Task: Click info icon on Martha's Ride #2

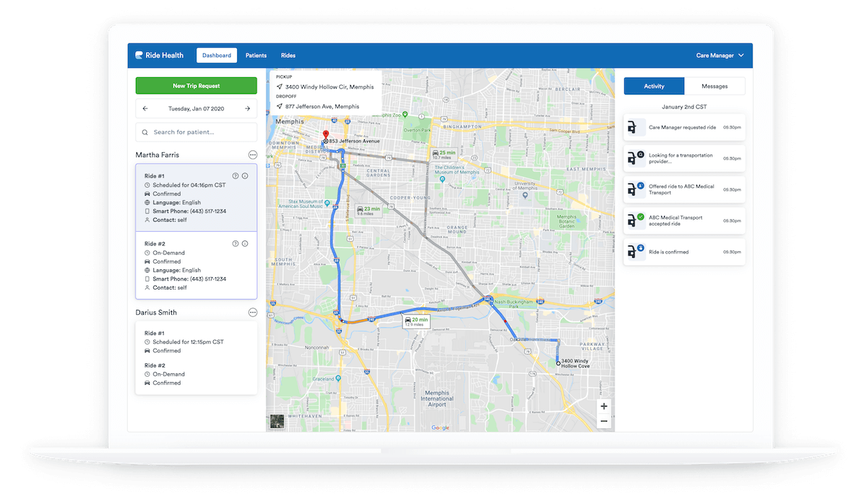Action: (245, 244)
